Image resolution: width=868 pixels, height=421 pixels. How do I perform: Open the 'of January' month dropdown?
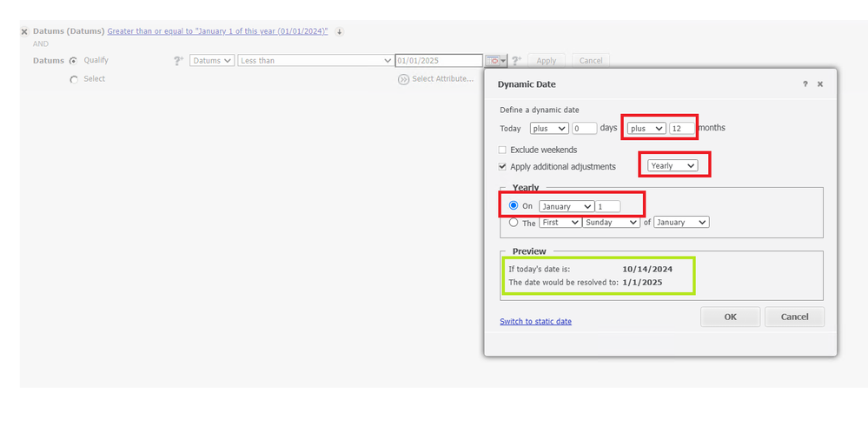(x=681, y=222)
